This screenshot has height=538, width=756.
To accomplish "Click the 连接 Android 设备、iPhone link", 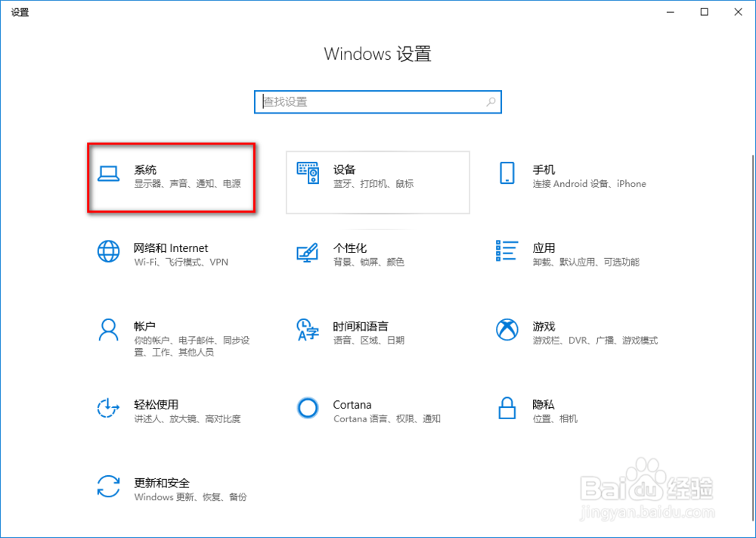I will [x=590, y=183].
